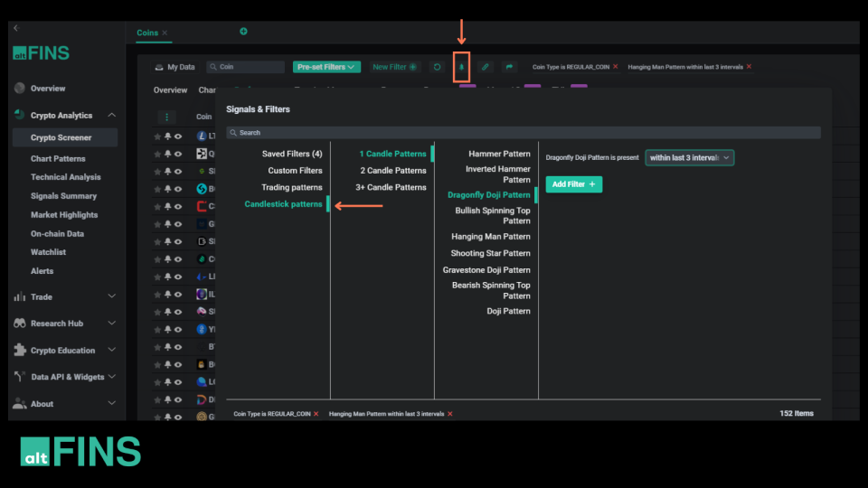Click the Add Filter button
Screen dimensions: 868x488
(573, 184)
